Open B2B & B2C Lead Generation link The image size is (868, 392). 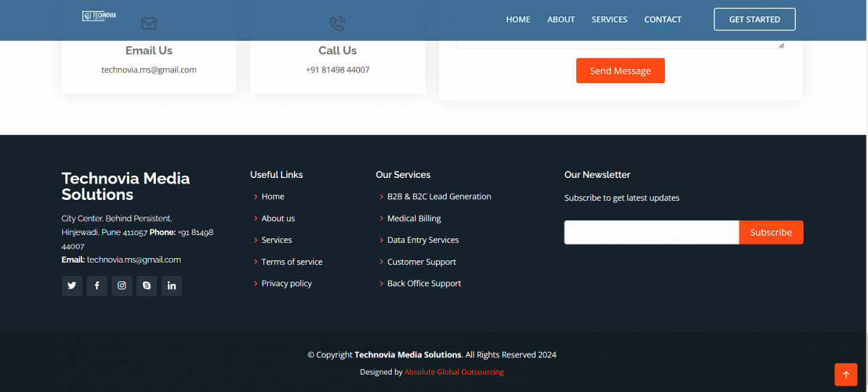[439, 197]
